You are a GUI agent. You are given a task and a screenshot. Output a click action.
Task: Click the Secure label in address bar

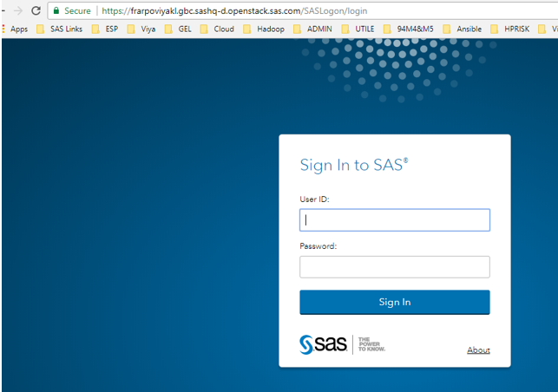[x=77, y=11]
